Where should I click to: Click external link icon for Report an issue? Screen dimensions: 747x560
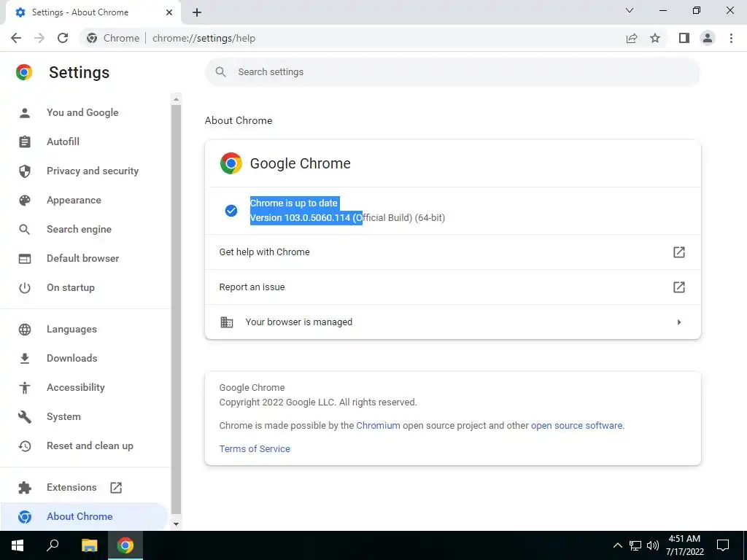tap(679, 287)
